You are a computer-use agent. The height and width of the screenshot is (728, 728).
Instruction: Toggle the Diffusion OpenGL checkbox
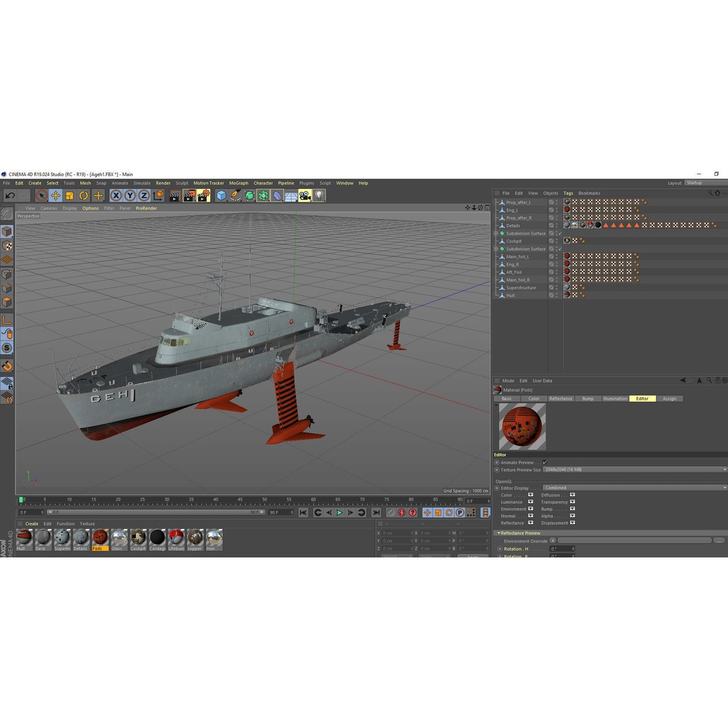[x=572, y=495]
